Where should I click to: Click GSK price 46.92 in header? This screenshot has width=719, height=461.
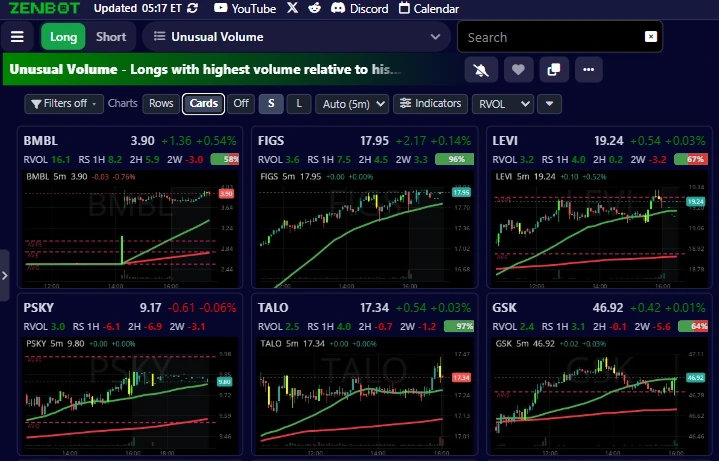tap(608, 308)
